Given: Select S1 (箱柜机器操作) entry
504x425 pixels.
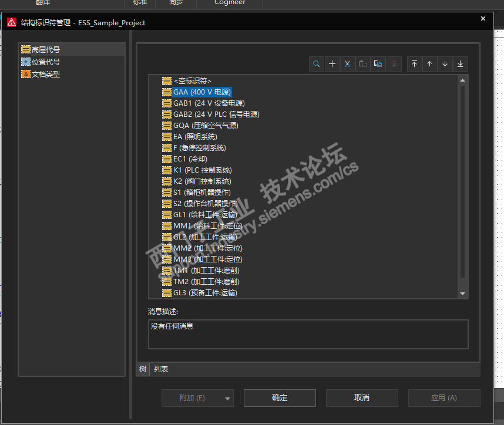Looking at the screenshot, I should (202, 193).
